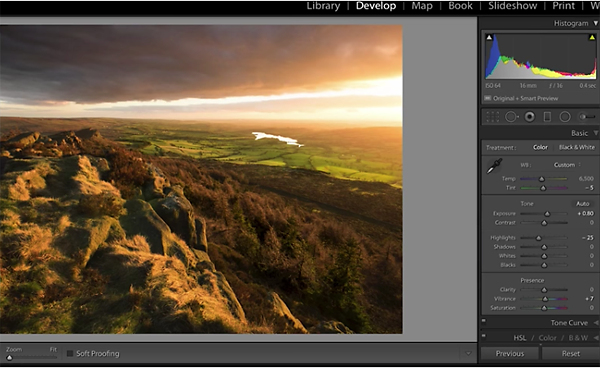Toggle highlight clipping indicator in histogram

[x=592, y=37]
